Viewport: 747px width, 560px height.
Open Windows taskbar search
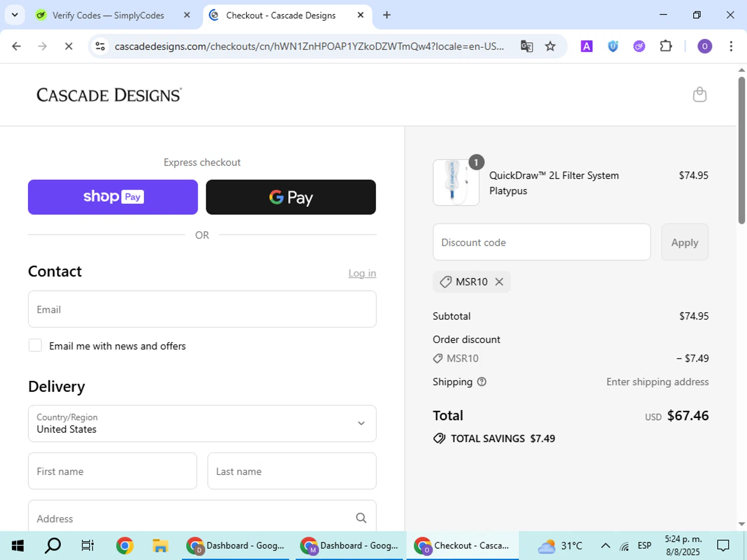point(52,546)
